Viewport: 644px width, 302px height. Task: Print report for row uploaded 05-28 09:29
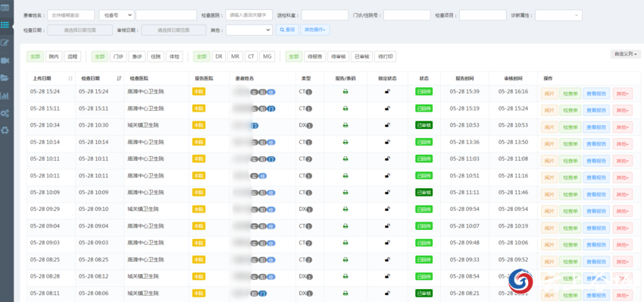345,209
